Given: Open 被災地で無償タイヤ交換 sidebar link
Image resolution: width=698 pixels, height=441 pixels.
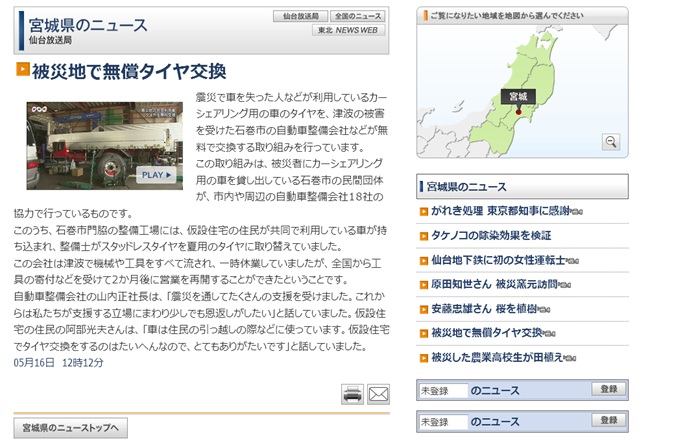Looking at the screenshot, I should pyautogui.click(x=487, y=332).
